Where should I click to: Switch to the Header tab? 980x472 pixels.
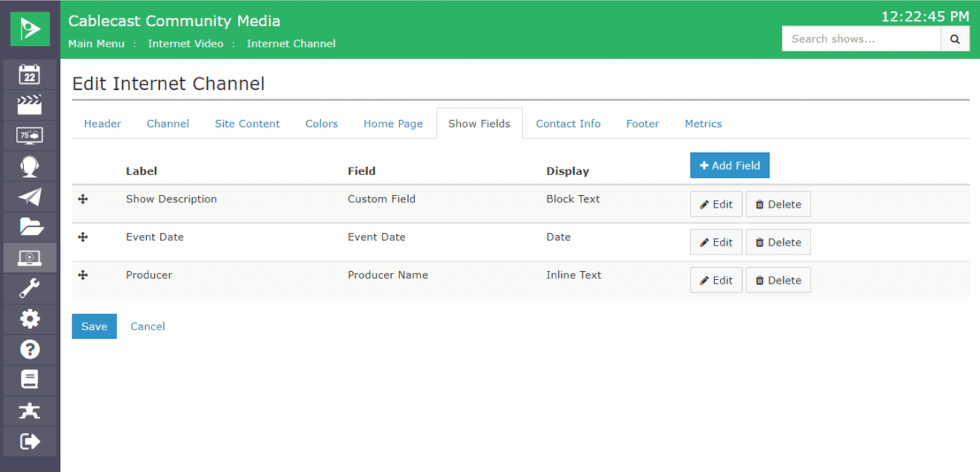[x=103, y=124]
